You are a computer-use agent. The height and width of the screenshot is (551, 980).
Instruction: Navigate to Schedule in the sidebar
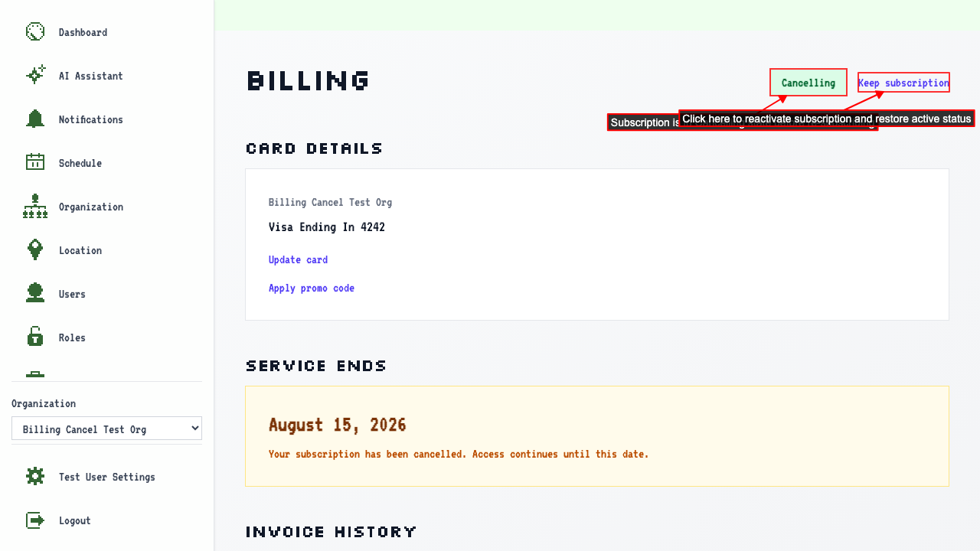[80, 163]
